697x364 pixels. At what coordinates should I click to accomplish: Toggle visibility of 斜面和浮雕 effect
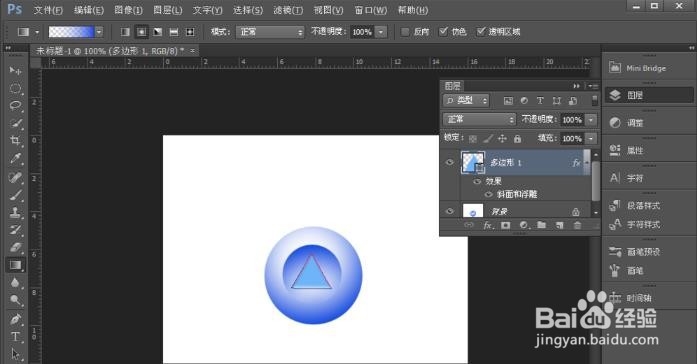tap(489, 194)
